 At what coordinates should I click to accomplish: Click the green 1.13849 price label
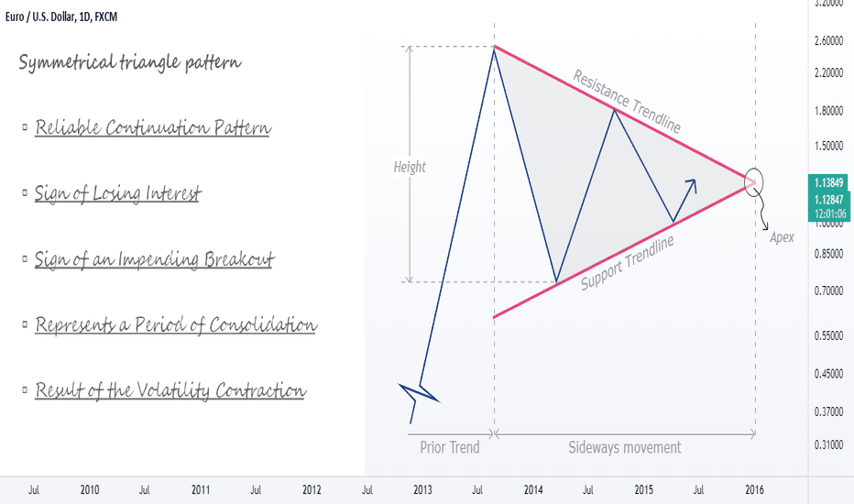(829, 182)
